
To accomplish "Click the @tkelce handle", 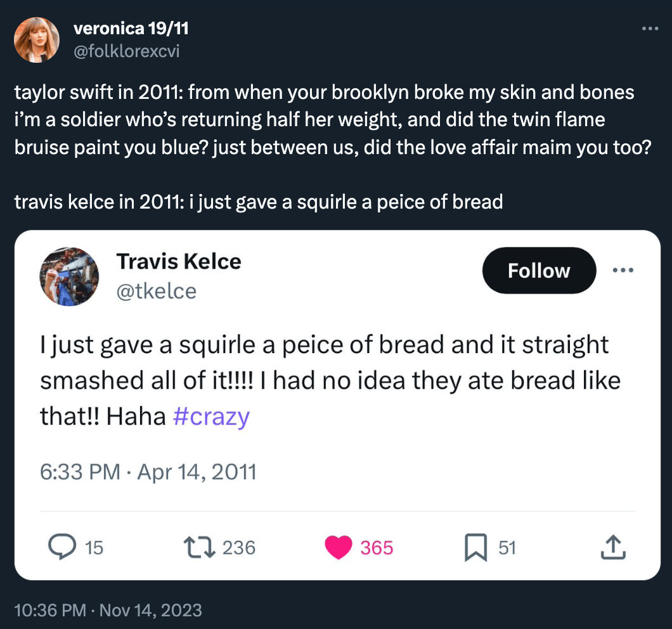I will [156, 291].
